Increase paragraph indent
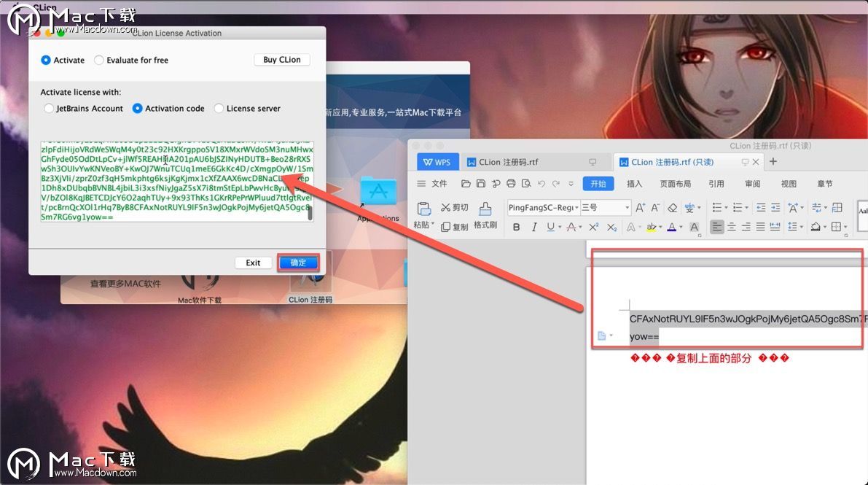This screenshot has height=485, width=868. tap(775, 207)
